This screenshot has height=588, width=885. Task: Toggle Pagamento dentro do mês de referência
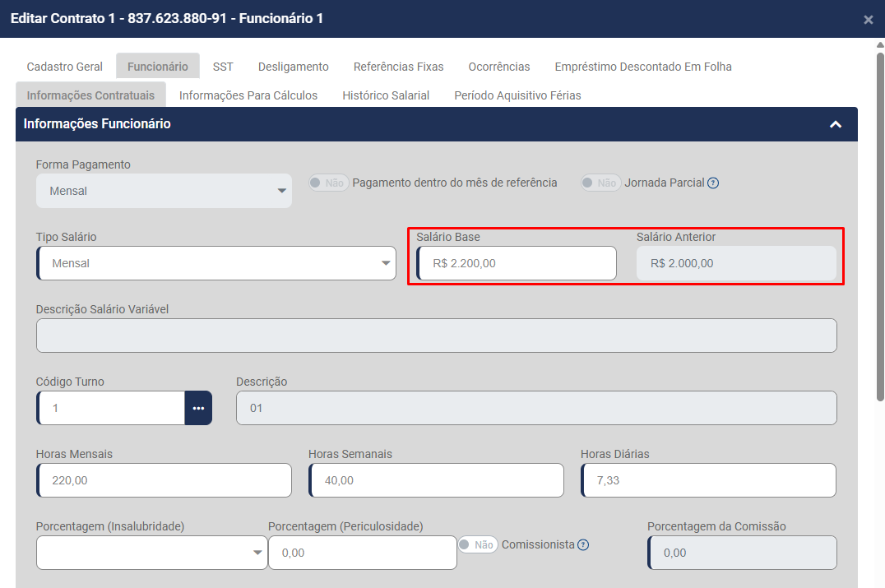tap(329, 183)
